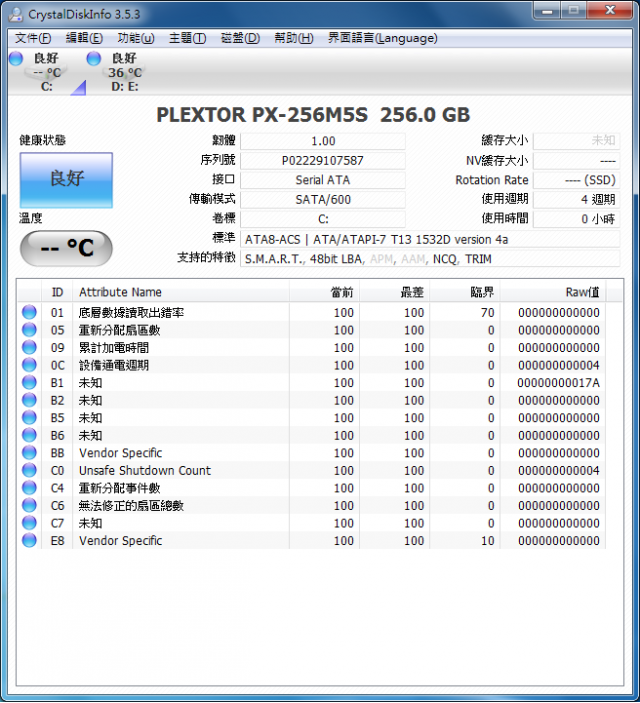Click the power on hours field 0 小時
The image size is (640, 703).
576,219
